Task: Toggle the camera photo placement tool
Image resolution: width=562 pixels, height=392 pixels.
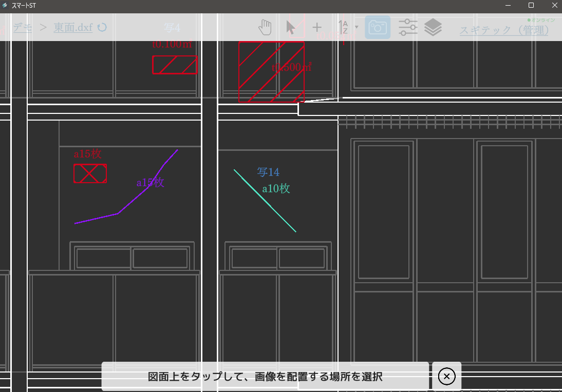Action: pos(378,27)
